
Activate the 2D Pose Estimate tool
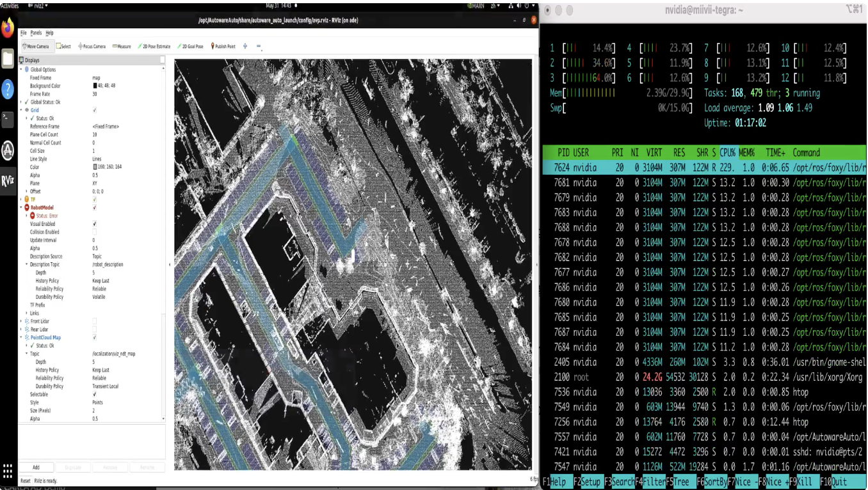point(154,46)
